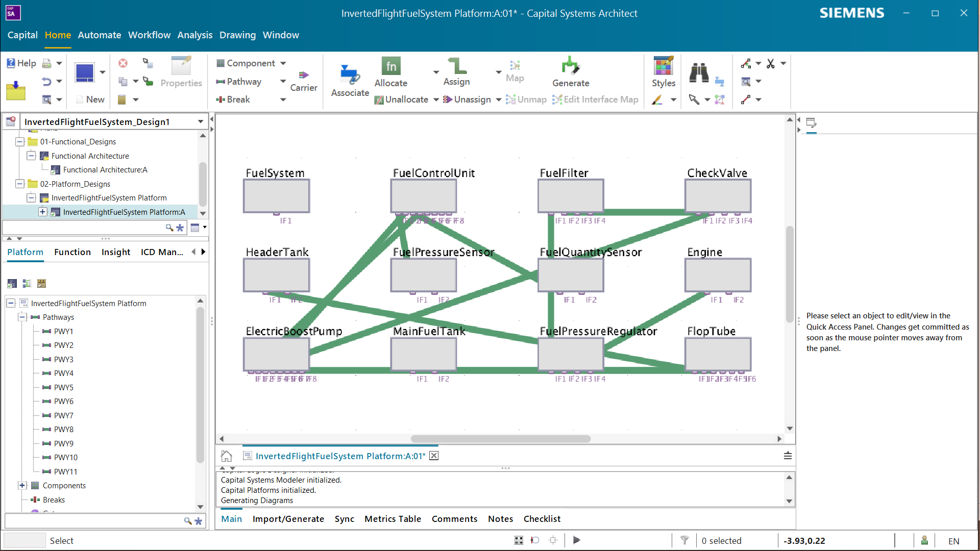
Task: Click the paintbrush color icon
Action: (657, 99)
